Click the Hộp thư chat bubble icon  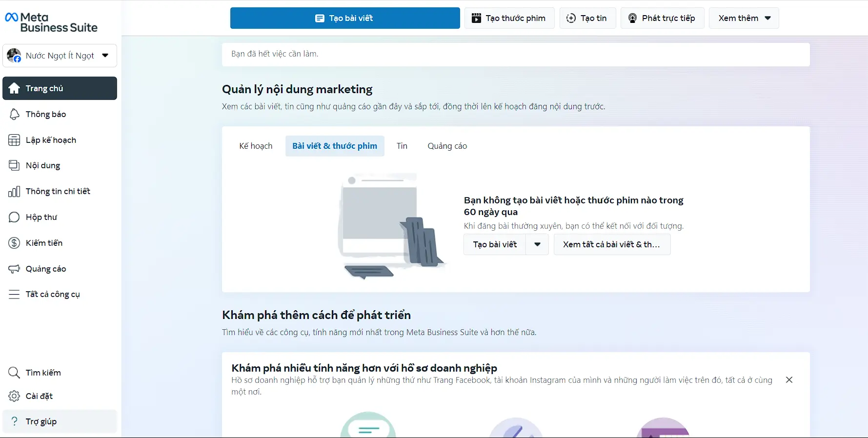14,217
